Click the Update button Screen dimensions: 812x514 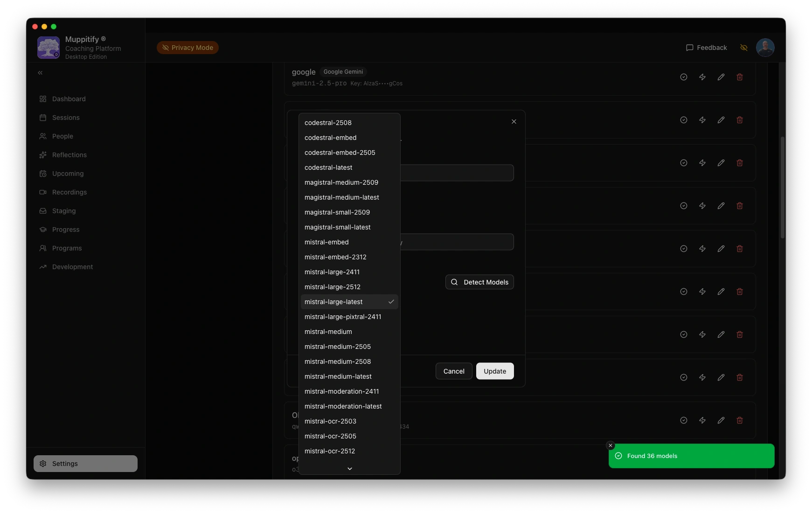[x=494, y=371]
